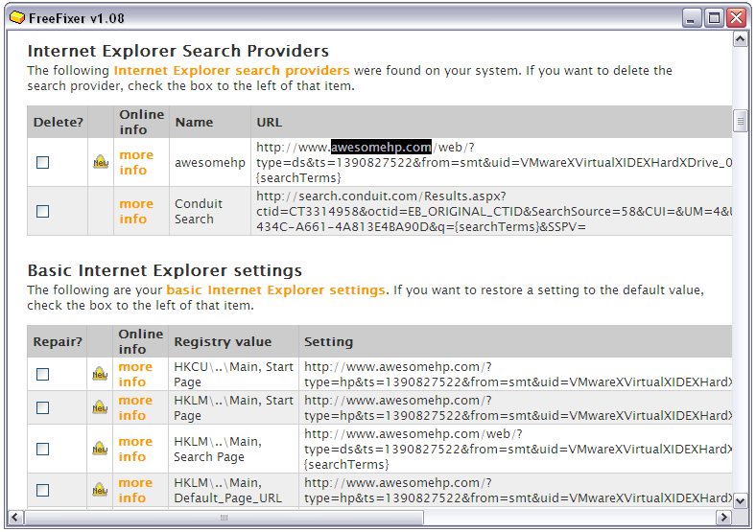Click the New badge icon for HKLM Start Page
Image resolution: width=756 pixels, height=532 pixels.
pos(100,407)
